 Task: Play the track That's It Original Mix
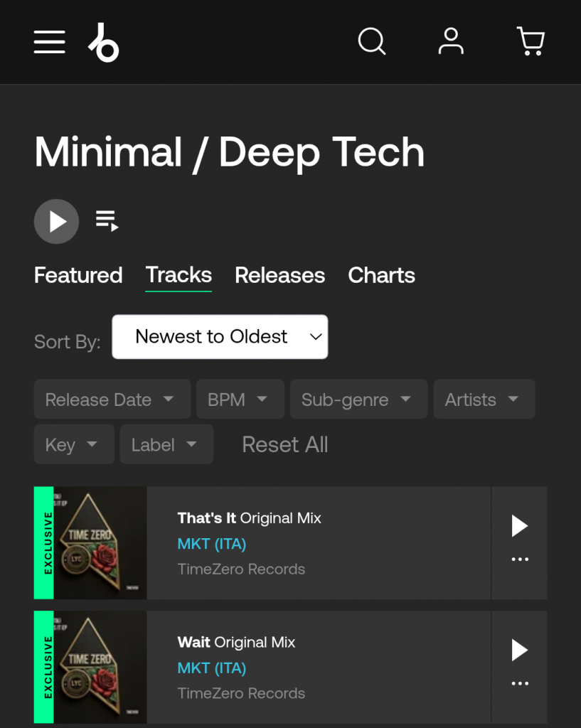[x=519, y=526]
